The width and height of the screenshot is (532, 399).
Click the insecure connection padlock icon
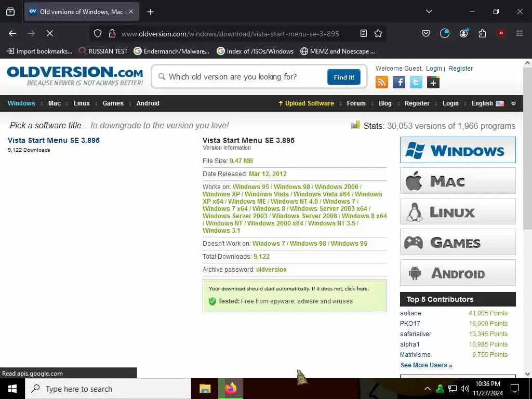tap(112, 33)
